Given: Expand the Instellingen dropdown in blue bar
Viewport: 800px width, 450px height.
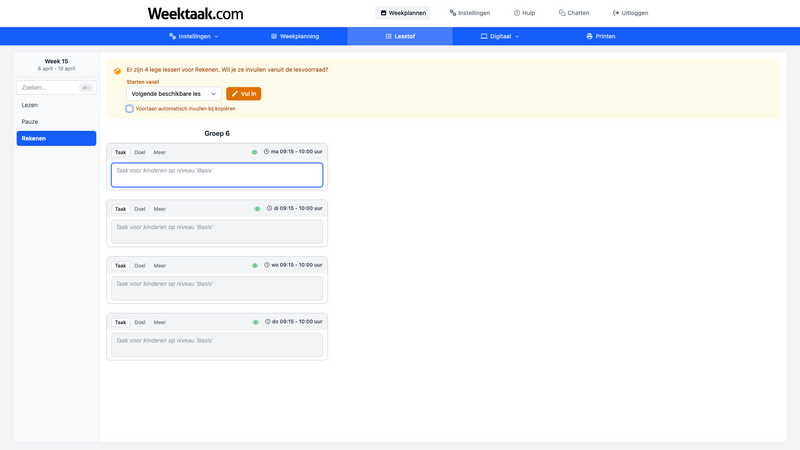Looking at the screenshot, I should click(194, 36).
